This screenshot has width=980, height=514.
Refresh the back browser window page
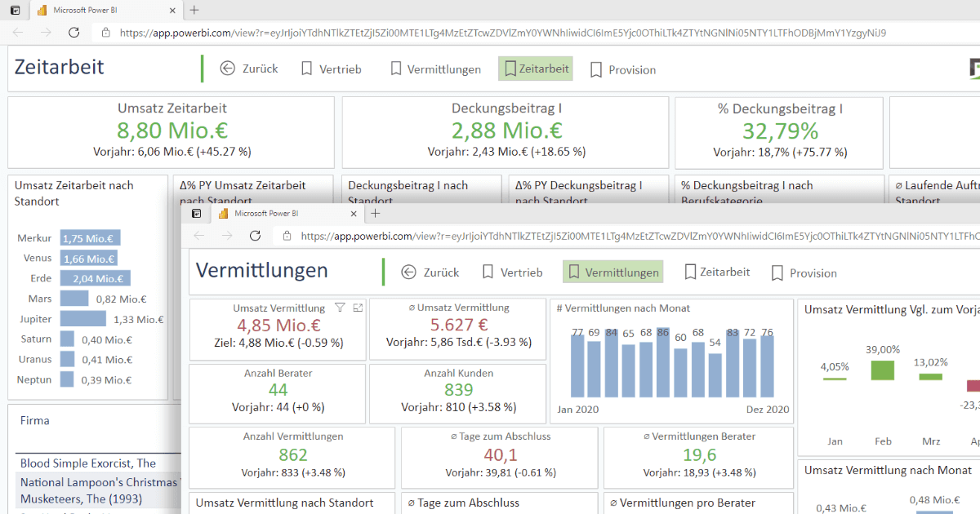click(73, 33)
